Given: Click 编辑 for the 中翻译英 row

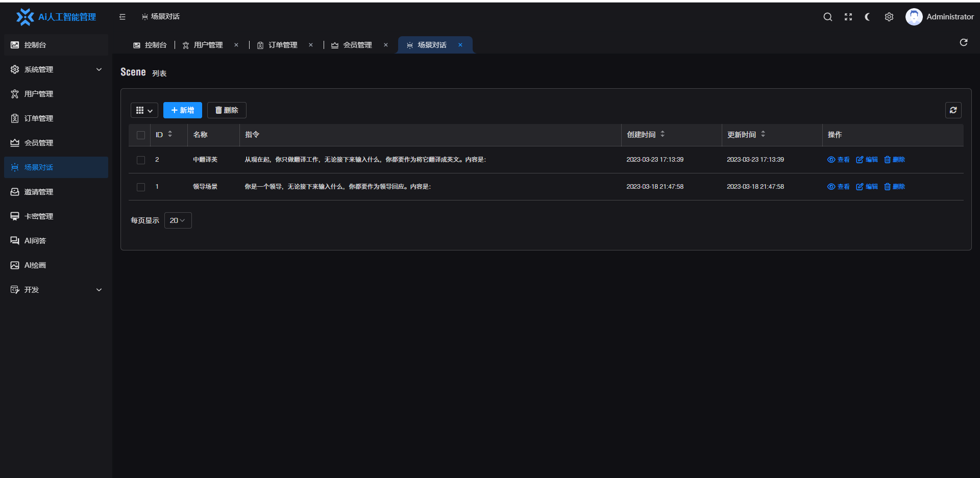Looking at the screenshot, I should click(867, 160).
